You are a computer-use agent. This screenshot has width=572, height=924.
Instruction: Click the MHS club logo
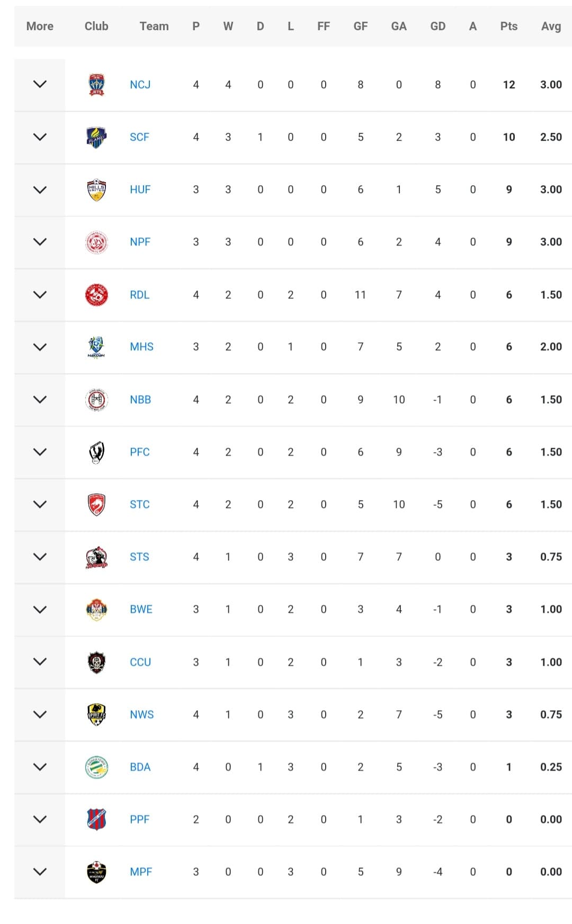(96, 347)
